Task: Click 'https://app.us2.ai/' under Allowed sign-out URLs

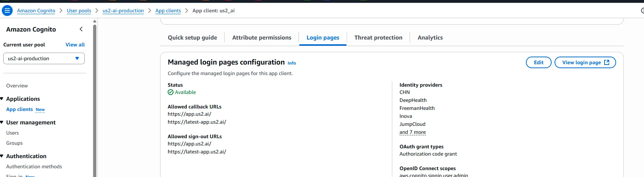Action: 189,144
